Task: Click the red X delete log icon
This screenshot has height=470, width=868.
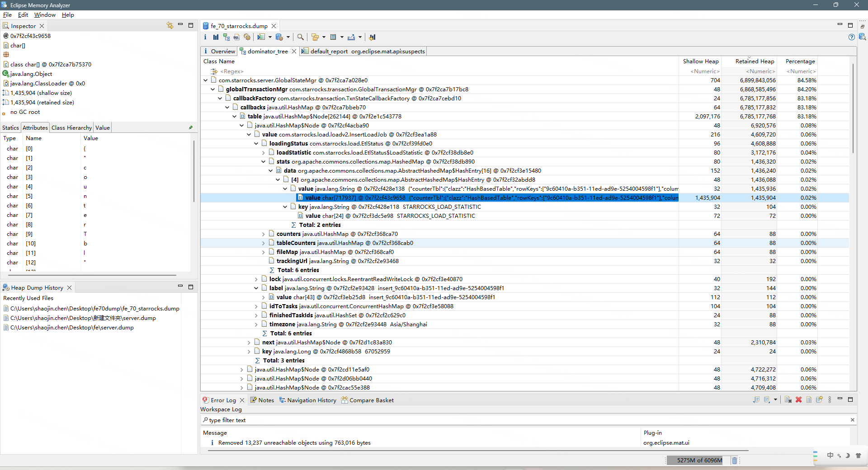Action: 798,400
